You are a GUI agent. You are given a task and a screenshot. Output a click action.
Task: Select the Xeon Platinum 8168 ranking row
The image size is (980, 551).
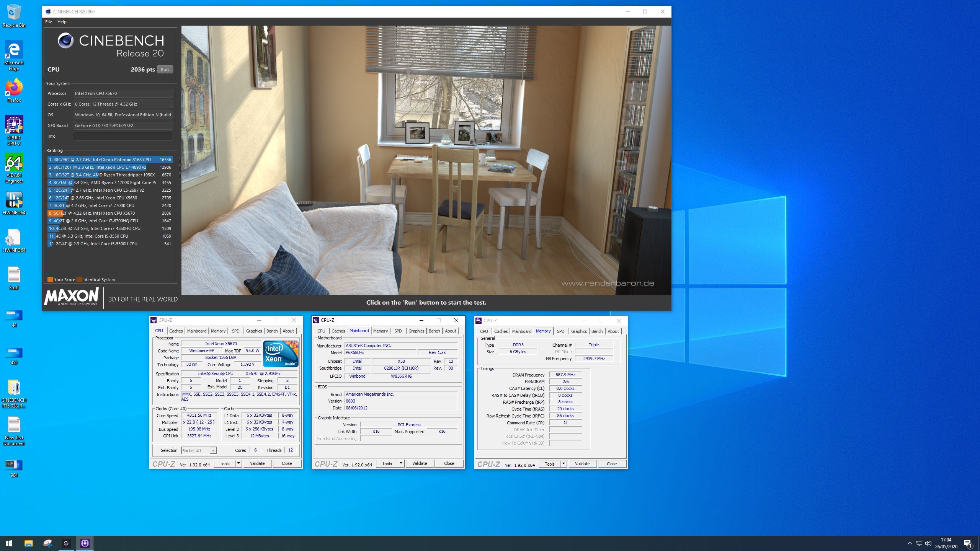point(110,160)
